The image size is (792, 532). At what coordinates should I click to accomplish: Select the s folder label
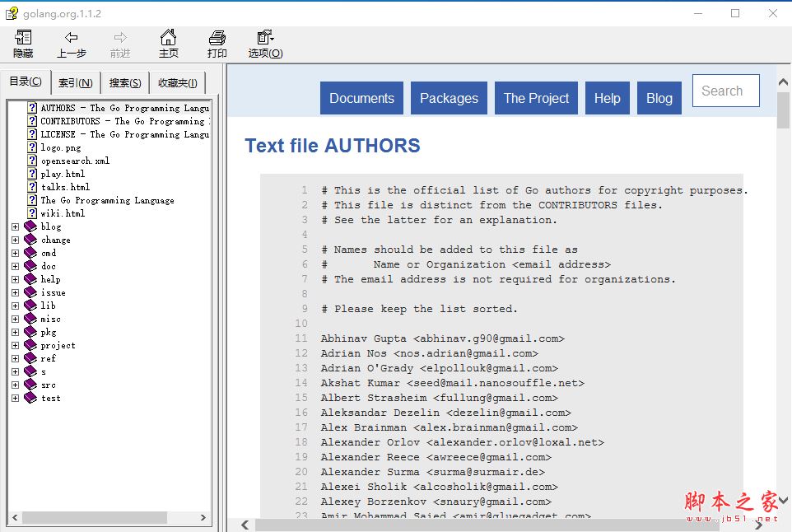click(44, 372)
